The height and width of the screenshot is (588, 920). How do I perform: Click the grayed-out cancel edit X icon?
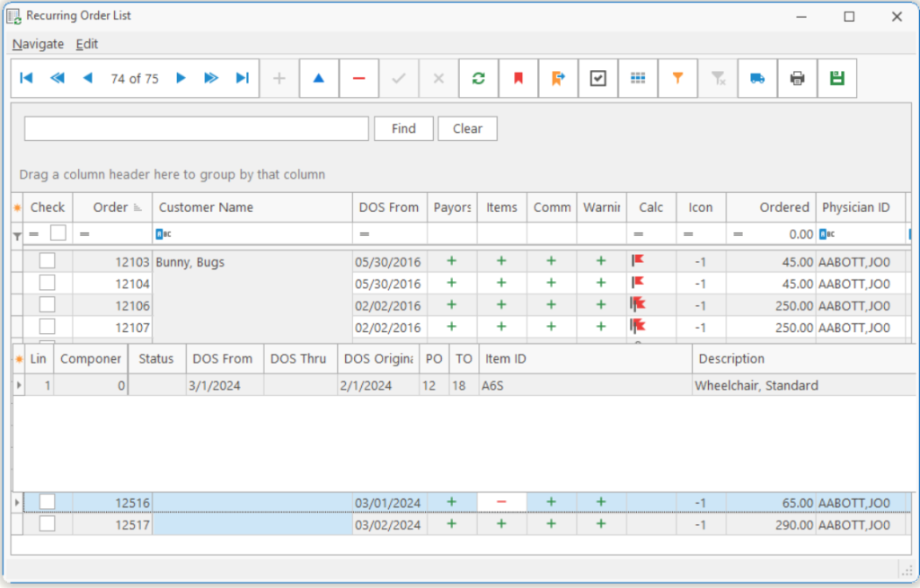click(x=438, y=78)
